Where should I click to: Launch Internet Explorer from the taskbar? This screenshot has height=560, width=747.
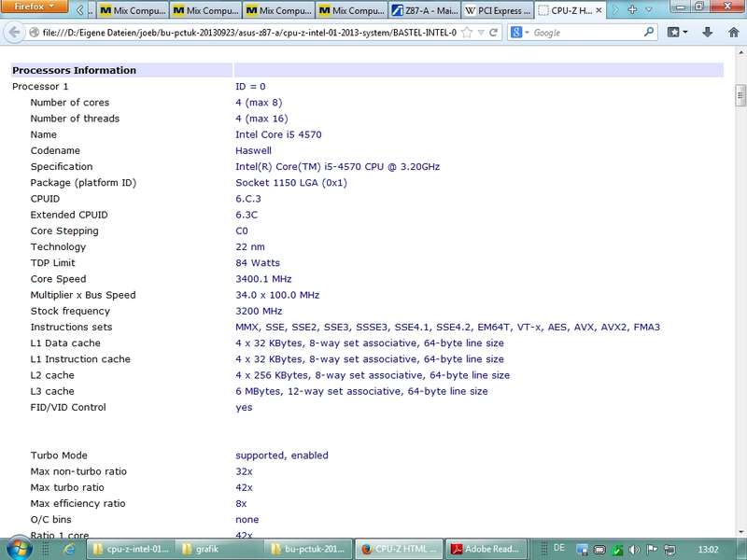69,549
